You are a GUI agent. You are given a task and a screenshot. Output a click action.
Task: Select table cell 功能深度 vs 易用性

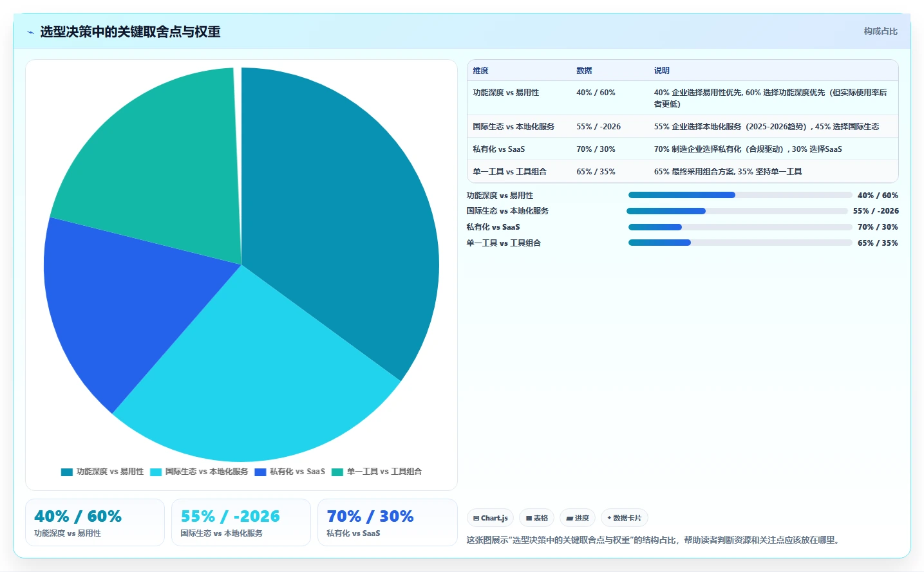click(505, 93)
